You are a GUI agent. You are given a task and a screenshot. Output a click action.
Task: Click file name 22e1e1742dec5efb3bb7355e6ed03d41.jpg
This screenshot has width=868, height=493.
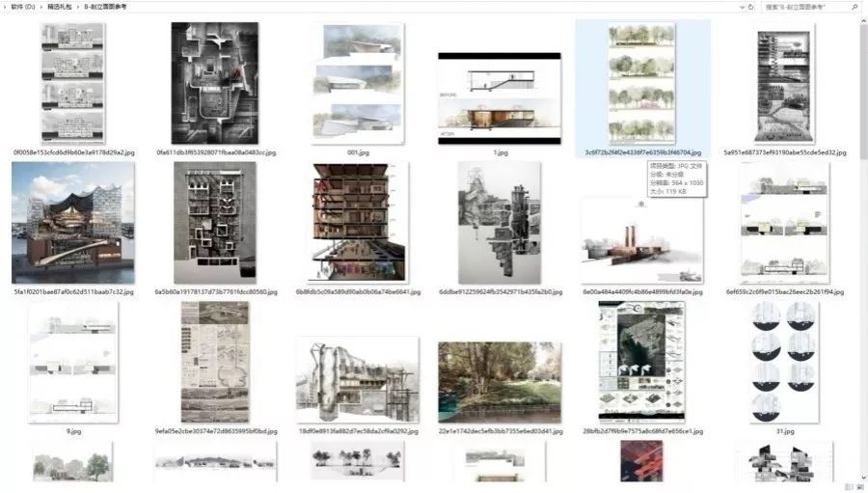coord(501,431)
